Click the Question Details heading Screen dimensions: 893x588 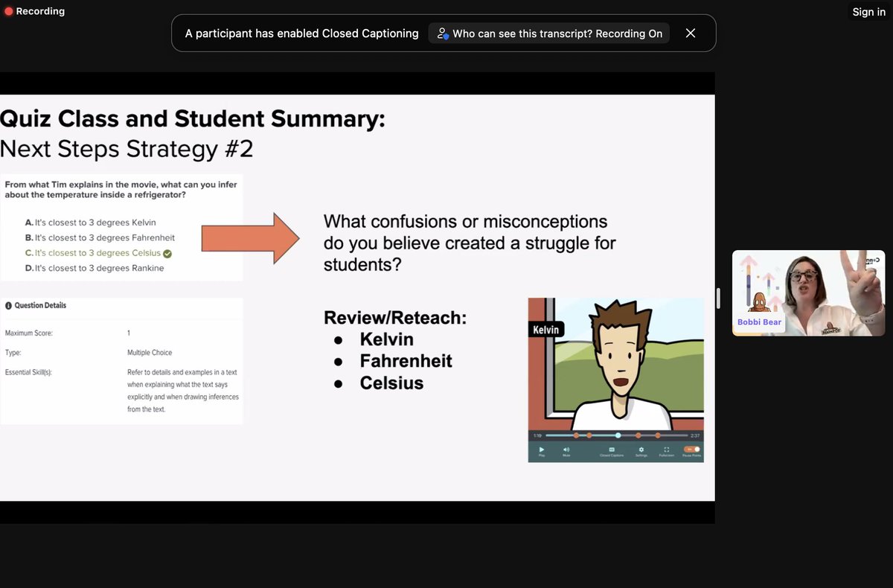pos(40,306)
